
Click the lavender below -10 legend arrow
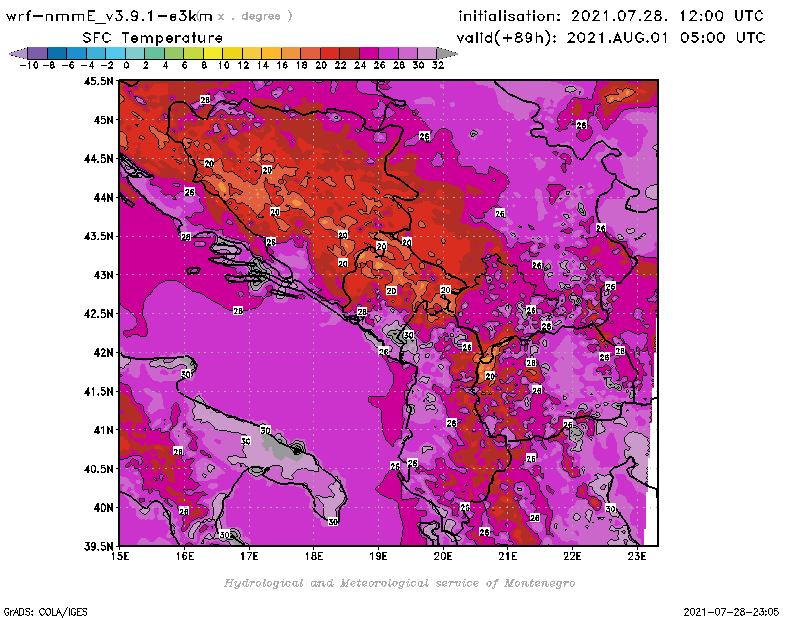18,53
